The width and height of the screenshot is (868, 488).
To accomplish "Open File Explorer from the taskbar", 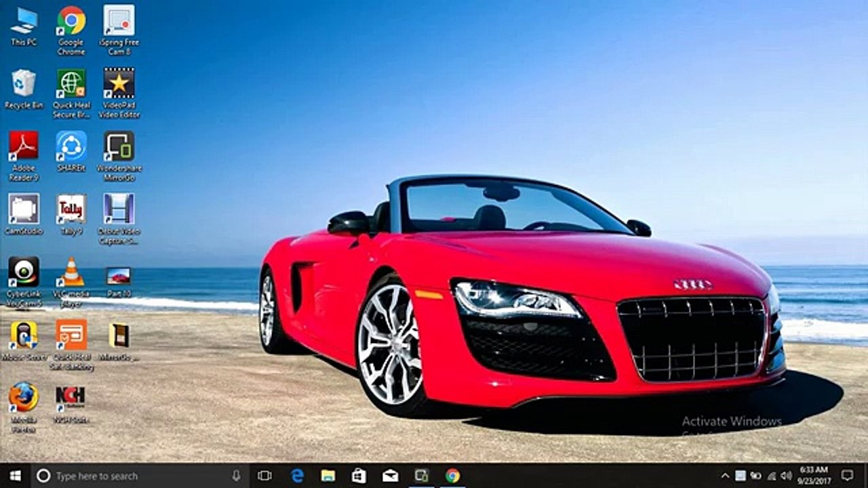I will (328, 476).
